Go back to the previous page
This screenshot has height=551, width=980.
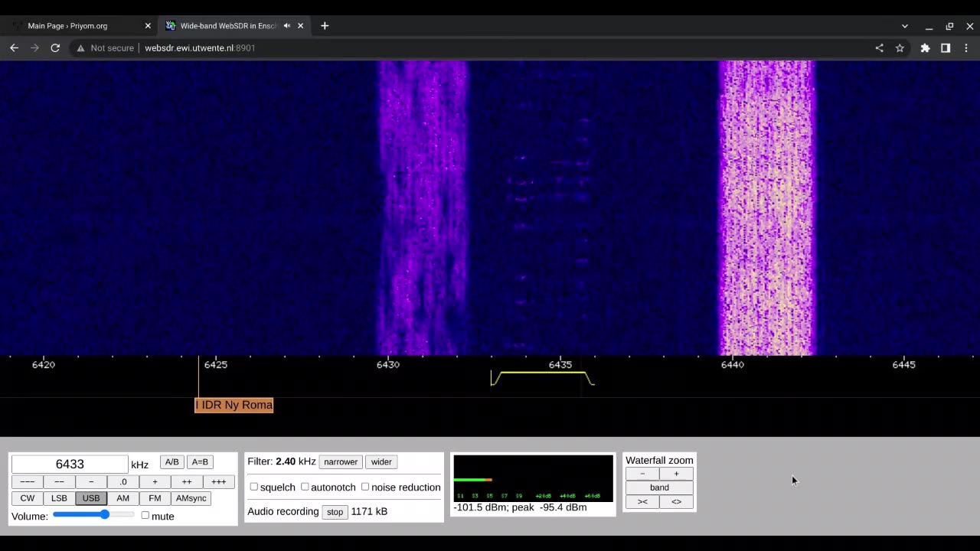tap(14, 47)
